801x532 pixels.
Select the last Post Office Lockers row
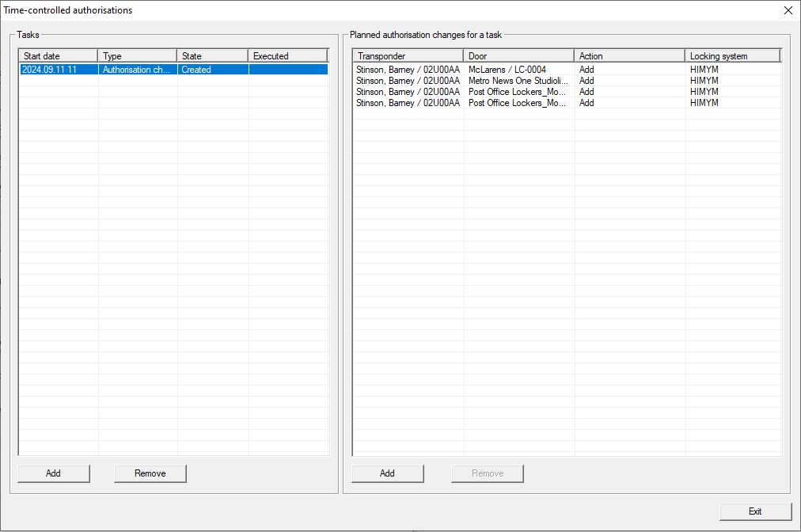[x=517, y=103]
